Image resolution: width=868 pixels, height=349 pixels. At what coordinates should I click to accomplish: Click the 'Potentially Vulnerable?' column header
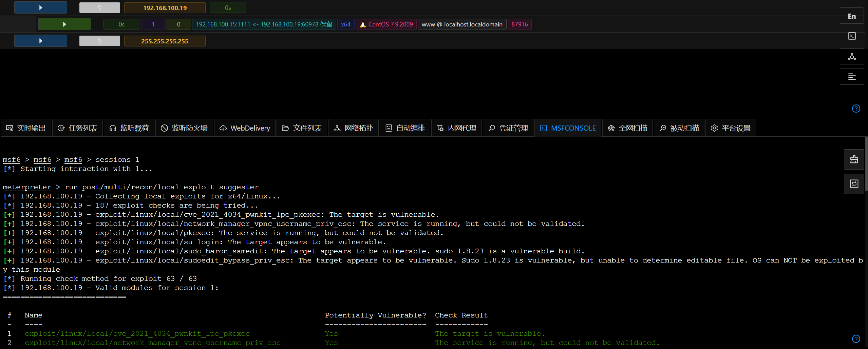(375, 315)
